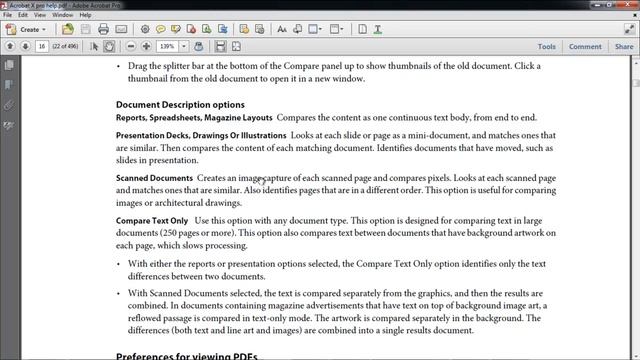This screenshot has width=640, height=360.
Task: Click the blue page arrows icon
Action: [222, 29]
